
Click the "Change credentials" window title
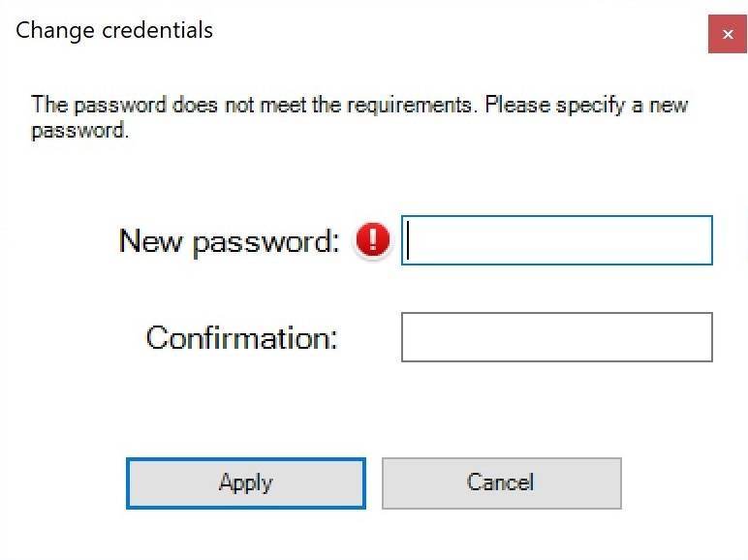click(114, 30)
